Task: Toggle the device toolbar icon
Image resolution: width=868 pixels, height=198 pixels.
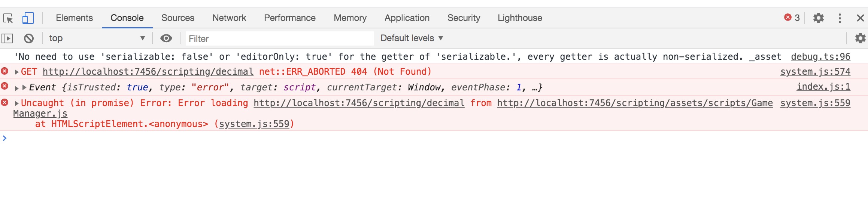Action: pyautogui.click(x=28, y=18)
